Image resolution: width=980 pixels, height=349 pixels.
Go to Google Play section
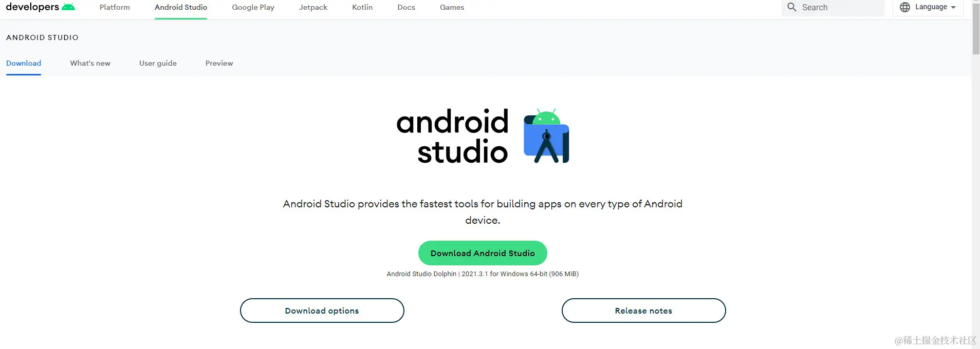click(x=253, y=7)
